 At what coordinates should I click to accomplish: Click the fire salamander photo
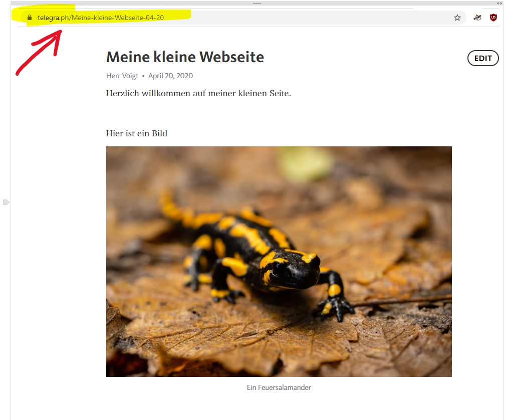pos(279,262)
